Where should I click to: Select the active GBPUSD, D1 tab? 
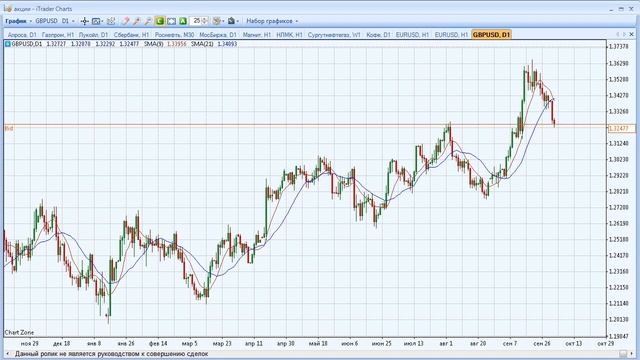tap(491, 35)
